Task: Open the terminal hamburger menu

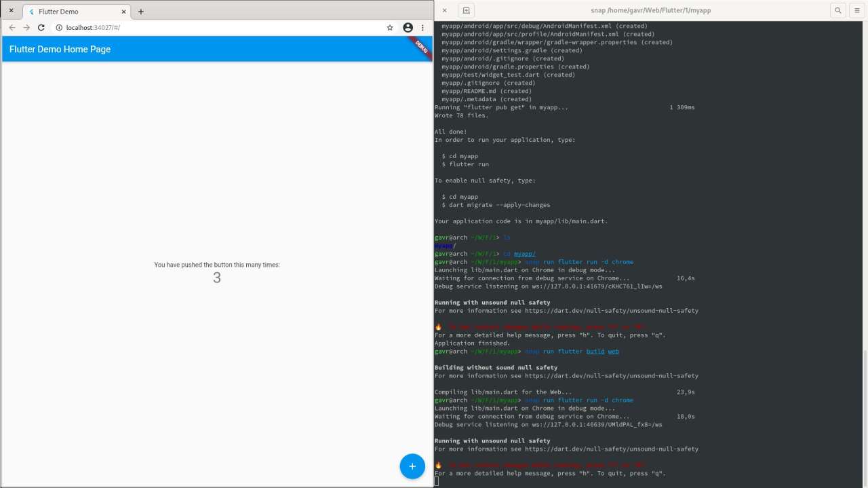Action: click(857, 10)
